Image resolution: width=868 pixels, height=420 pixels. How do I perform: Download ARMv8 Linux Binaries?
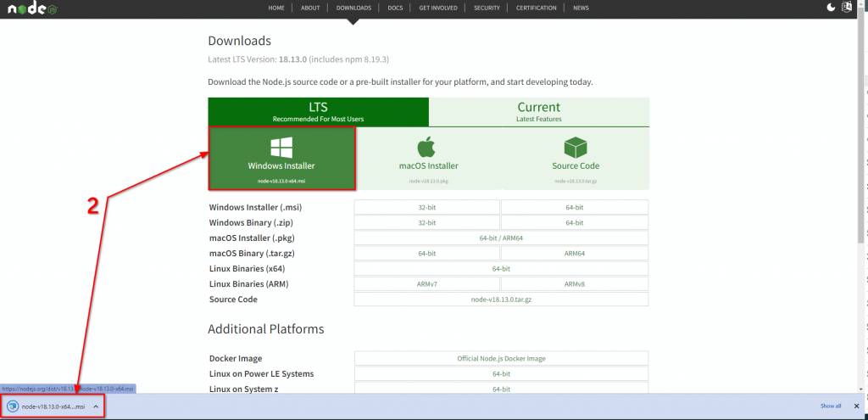click(x=575, y=284)
